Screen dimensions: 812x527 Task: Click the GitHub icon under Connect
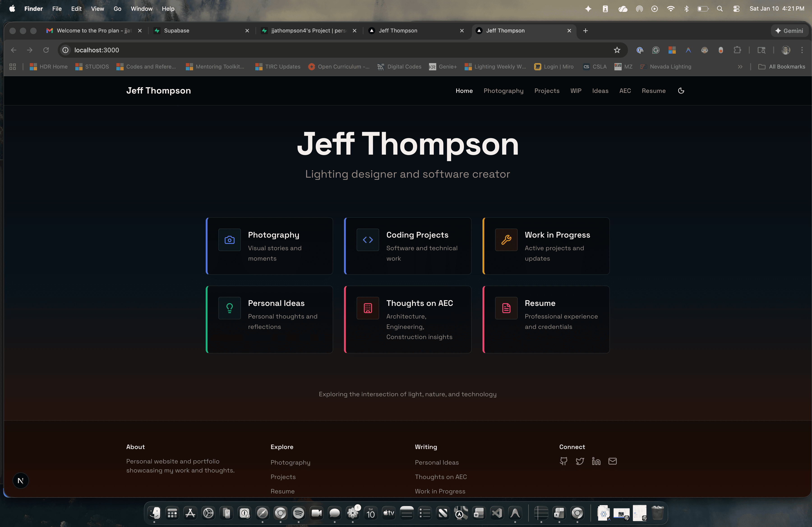coord(564,461)
